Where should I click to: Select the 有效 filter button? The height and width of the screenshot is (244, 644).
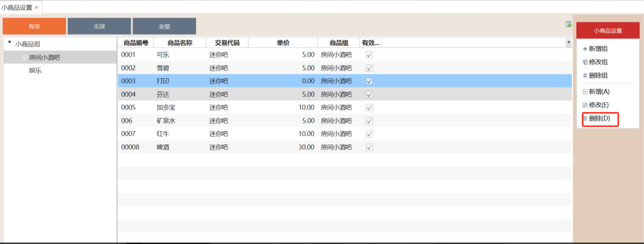tap(34, 26)
